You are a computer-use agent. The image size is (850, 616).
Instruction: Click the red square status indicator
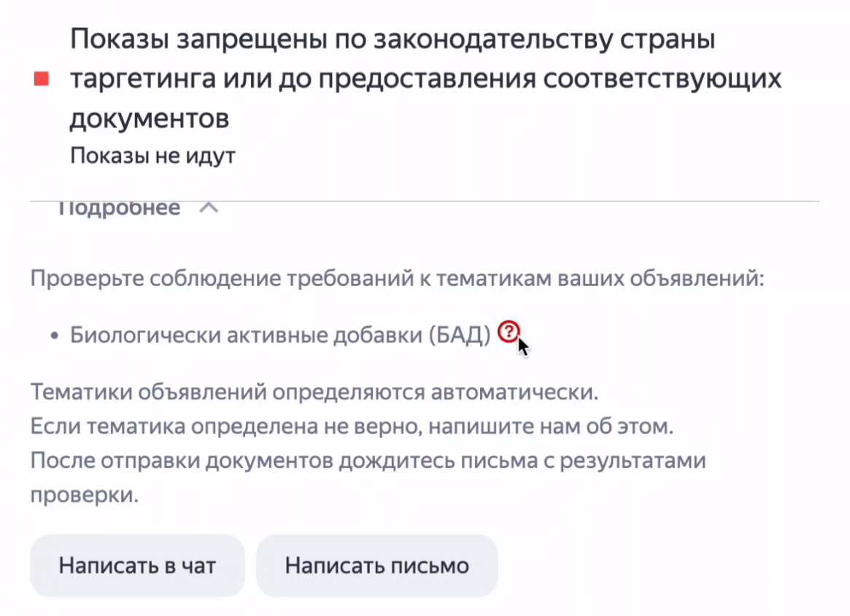[x=42, y=78]
